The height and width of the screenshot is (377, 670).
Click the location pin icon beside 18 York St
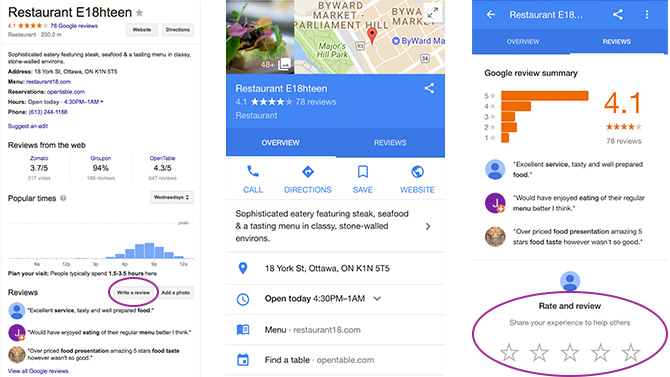243,268
